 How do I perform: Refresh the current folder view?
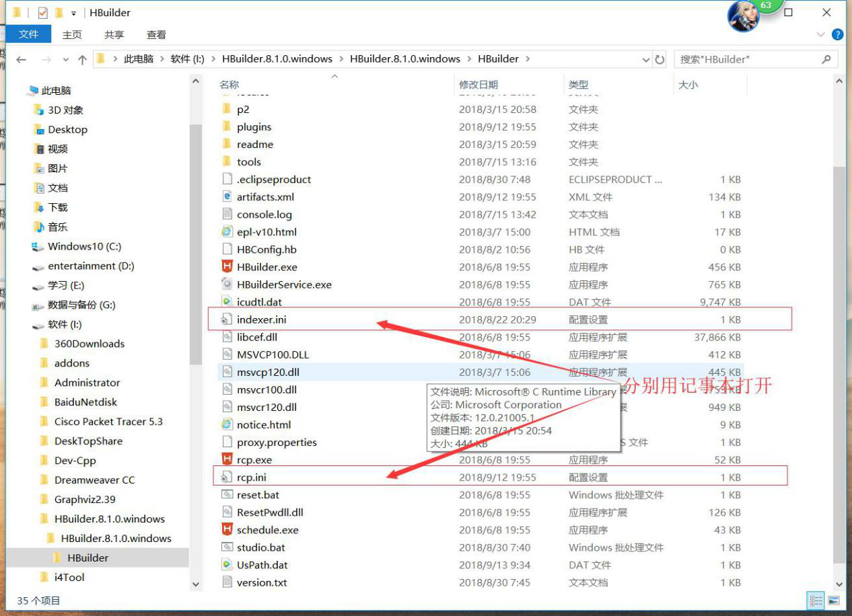click(660, 59)
